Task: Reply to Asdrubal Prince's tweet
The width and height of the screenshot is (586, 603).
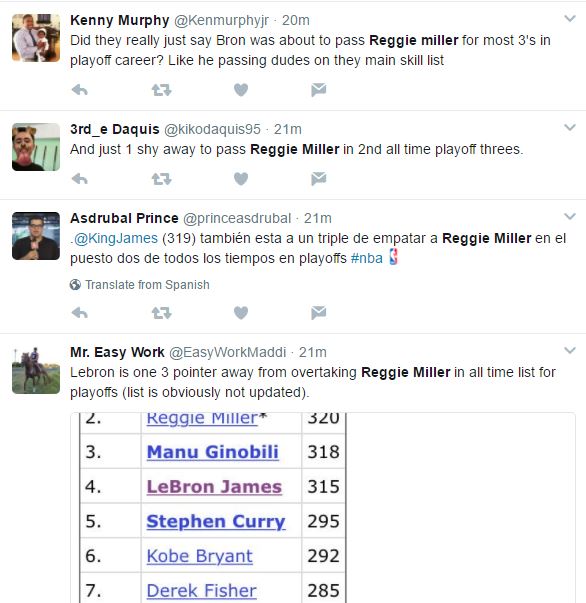Action: 80,313
